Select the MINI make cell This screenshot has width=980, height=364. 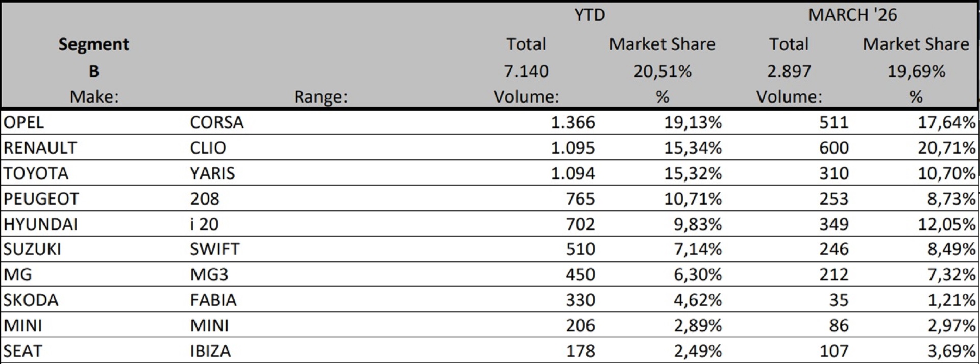22,326
